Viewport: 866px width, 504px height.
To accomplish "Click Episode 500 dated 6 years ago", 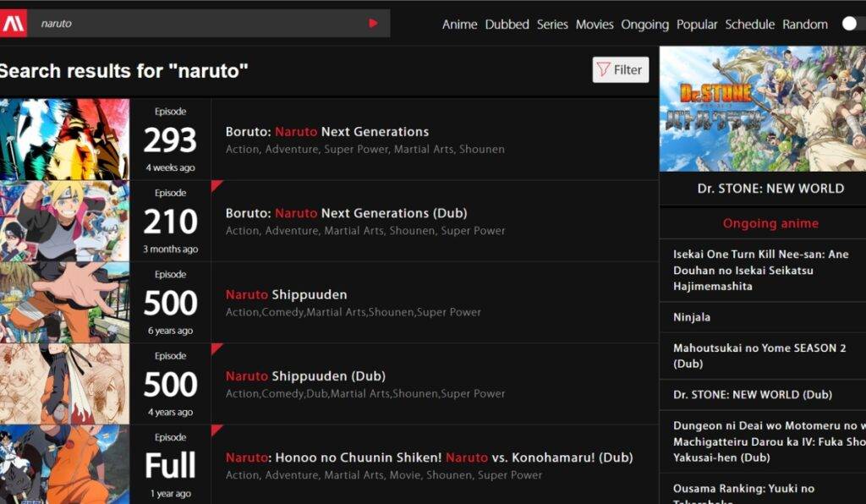I will (x=170, y=303).
